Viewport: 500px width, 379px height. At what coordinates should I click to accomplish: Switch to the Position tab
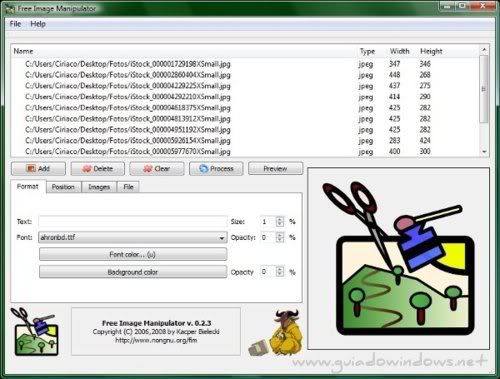(x=63, y=187)
